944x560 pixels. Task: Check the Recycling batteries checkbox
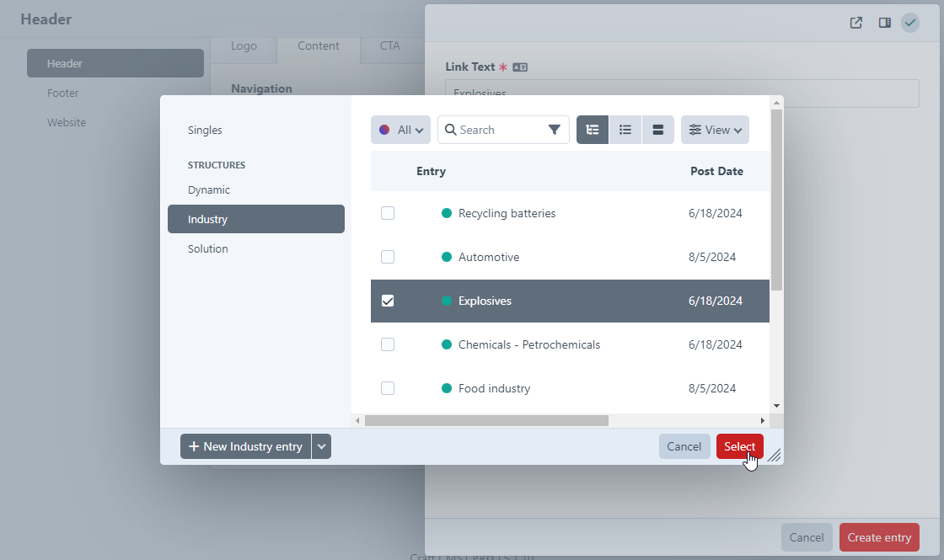pos(388,213)
